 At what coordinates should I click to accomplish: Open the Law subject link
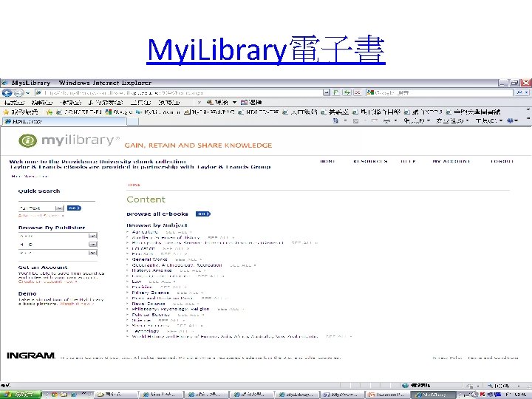[137, 282]
